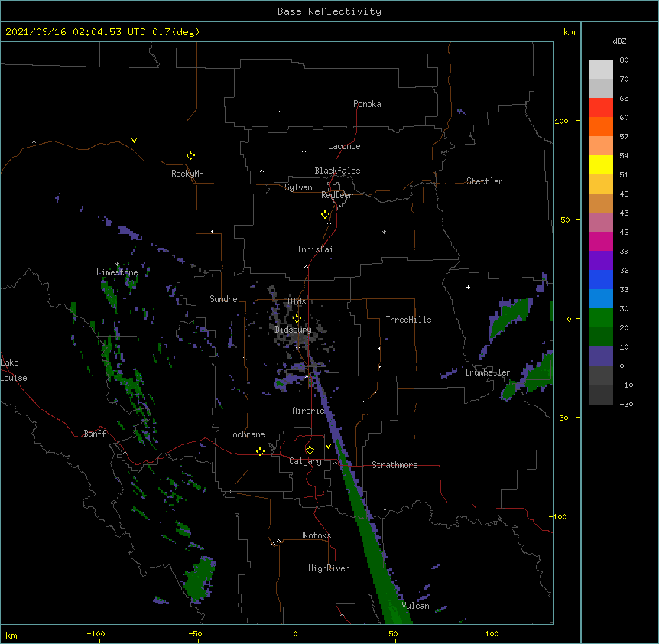The height and width of the screenshot is (644, 659).
Task: Click the yellow diamond marker below Olds
Action: (297, 319)
